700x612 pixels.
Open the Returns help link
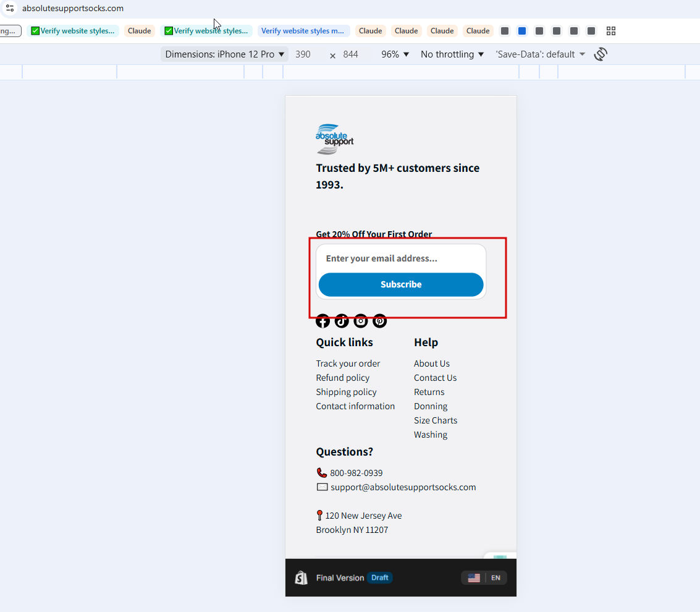[429, 392]
